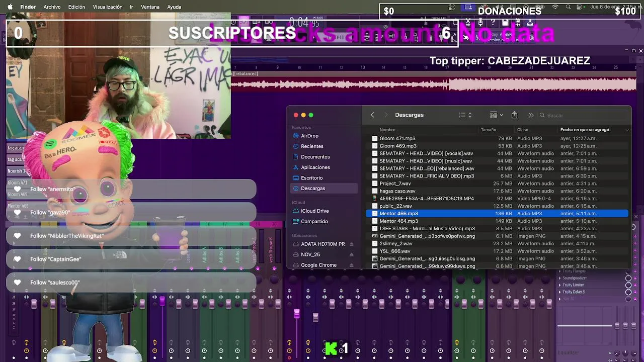The image size is (644, 362).
Task: Open the list view style selector in Finder
Action: [x=465, y=115]
